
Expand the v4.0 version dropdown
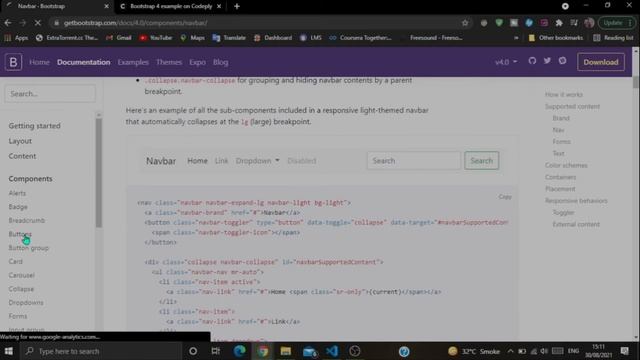tap(506, 62)
